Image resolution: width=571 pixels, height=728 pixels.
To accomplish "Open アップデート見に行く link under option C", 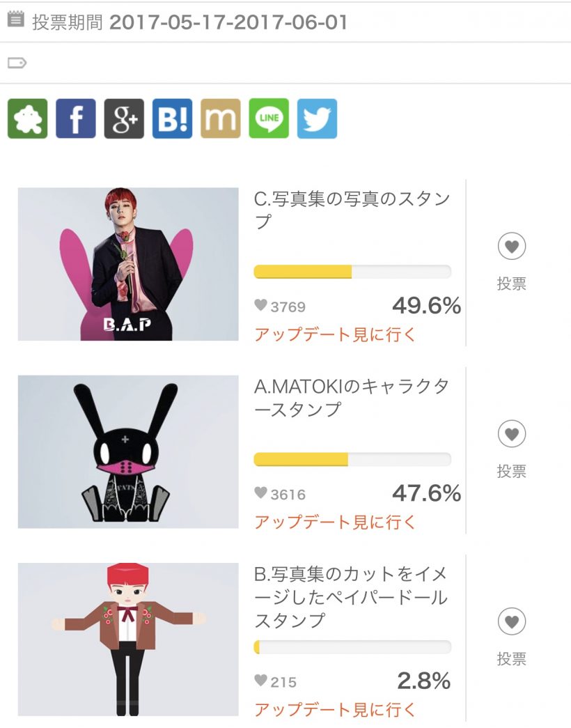I will tap(335, 334).
